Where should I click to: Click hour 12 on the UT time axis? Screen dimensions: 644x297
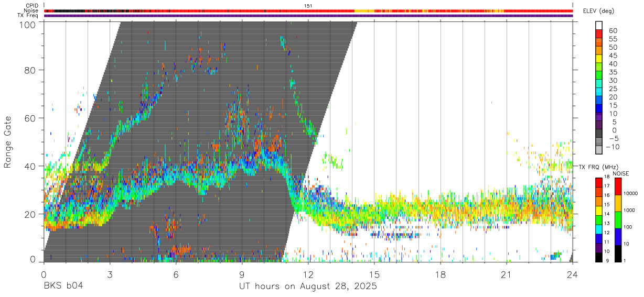(x=308, y=274)
